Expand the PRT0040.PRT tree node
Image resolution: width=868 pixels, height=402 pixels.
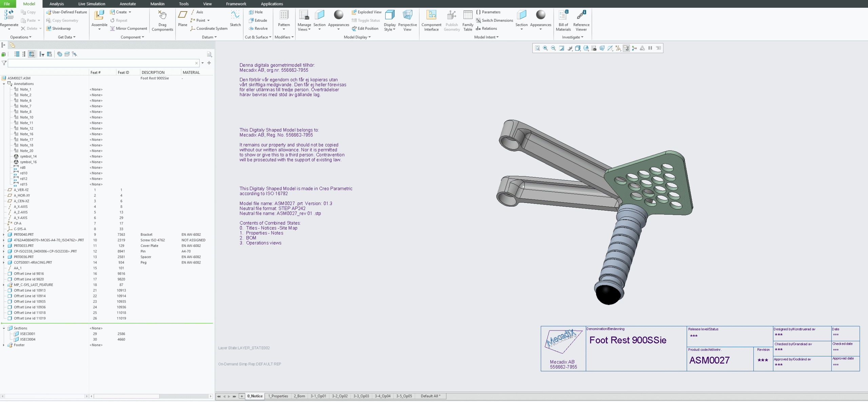point(4,235)
